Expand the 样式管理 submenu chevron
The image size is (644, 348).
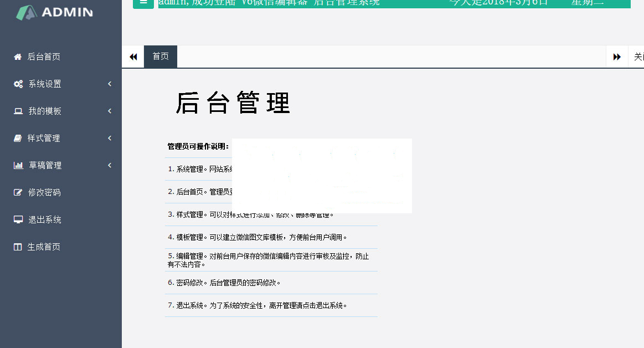(110, 138)
